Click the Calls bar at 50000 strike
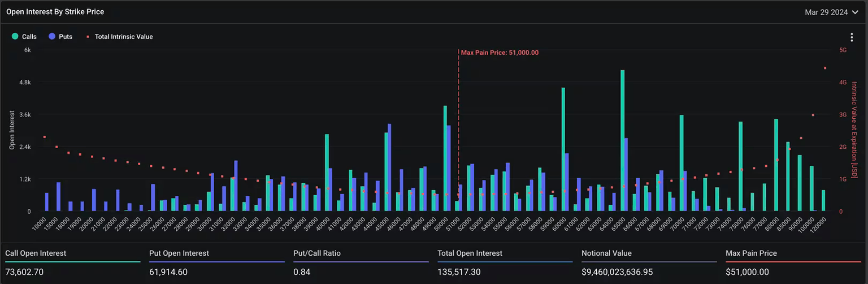The image size is (868, 284). (445, 158)
